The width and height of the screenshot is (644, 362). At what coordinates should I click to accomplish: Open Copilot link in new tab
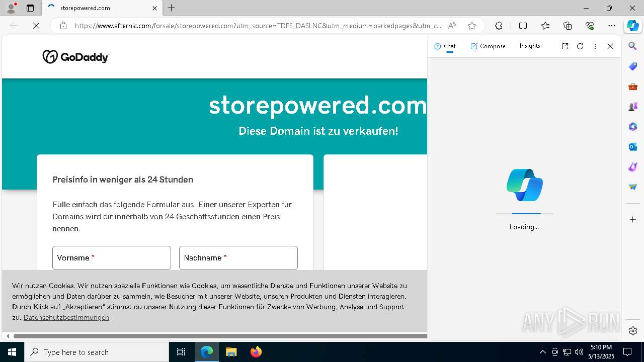click(565, 46)
